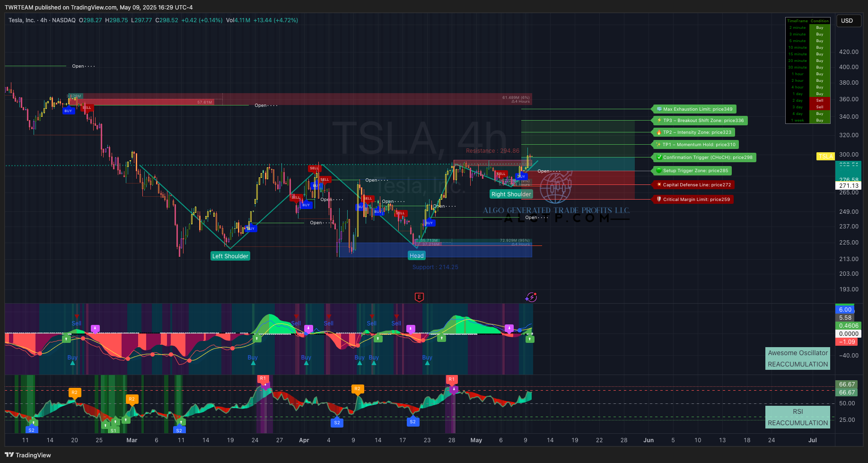Click the topmost SELL tag near April 2
868x463 pixels.
click(x=314, y=168)
